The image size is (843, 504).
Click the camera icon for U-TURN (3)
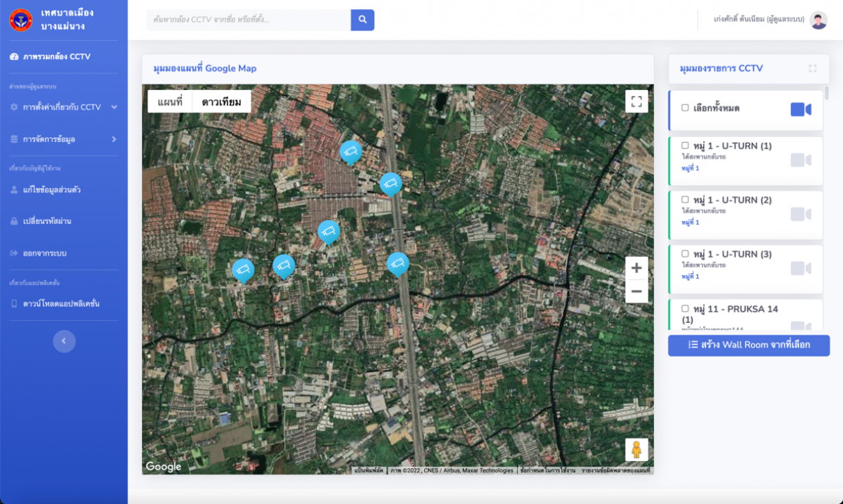click(801, 268)
